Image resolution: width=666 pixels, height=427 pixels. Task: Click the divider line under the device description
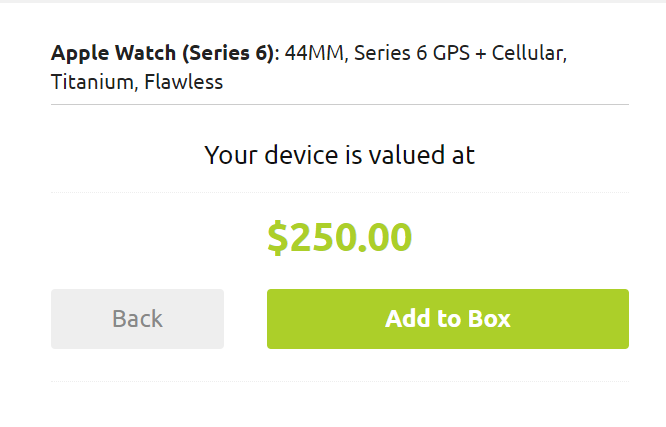(339, 104)
